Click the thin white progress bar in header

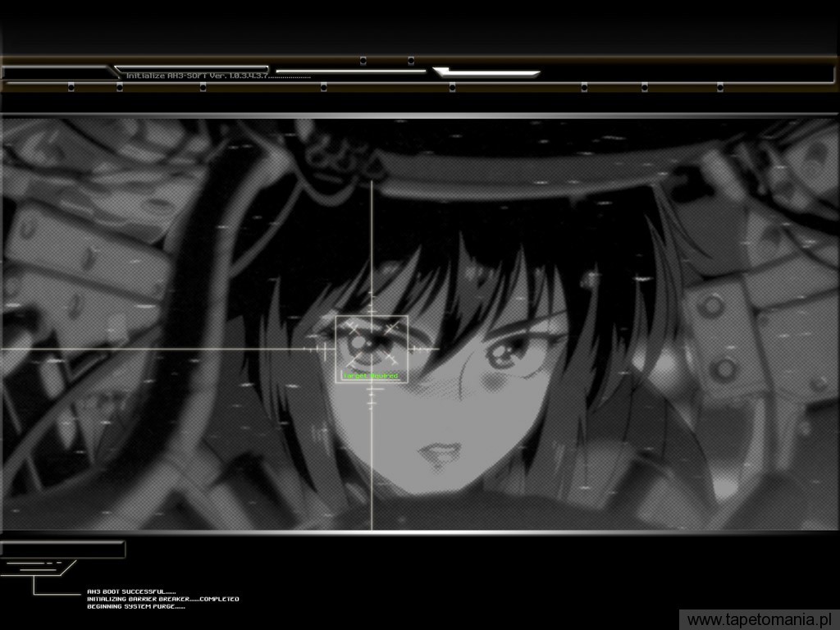pos(350,71)
